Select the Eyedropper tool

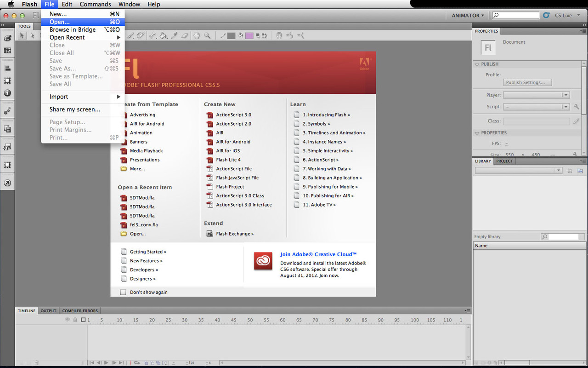(x=175, y=35)
